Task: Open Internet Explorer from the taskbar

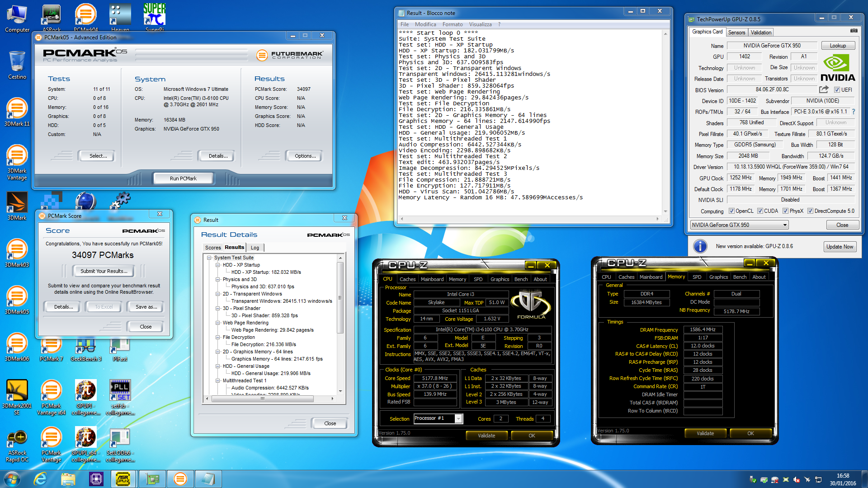Action: 41,479
